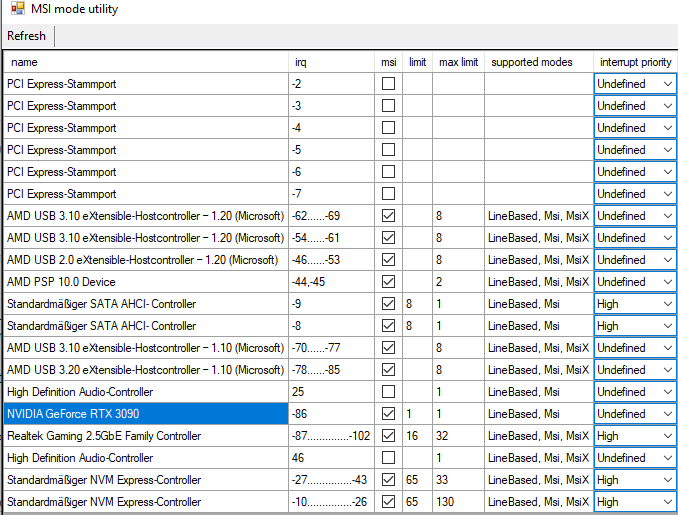Click limit cell 1 for NVIDIA GeForce RTX 3090

417,414
